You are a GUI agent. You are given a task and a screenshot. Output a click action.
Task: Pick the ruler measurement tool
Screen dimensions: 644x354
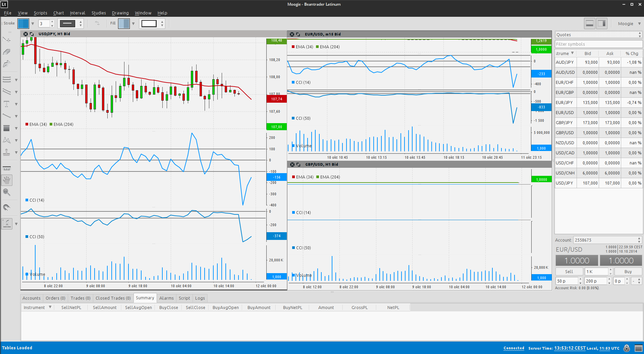point(6,168)
